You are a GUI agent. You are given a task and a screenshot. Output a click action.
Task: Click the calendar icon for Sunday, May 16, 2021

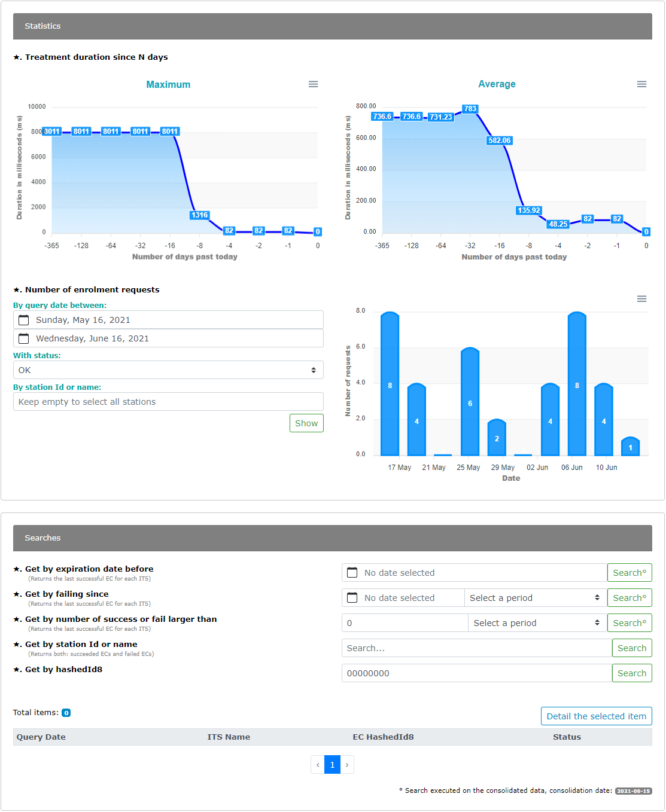click(x=24, y=320)
